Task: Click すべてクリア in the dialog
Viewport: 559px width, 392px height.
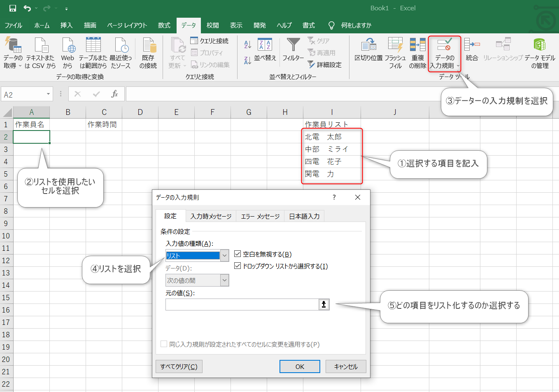Action: pos(179,366)
